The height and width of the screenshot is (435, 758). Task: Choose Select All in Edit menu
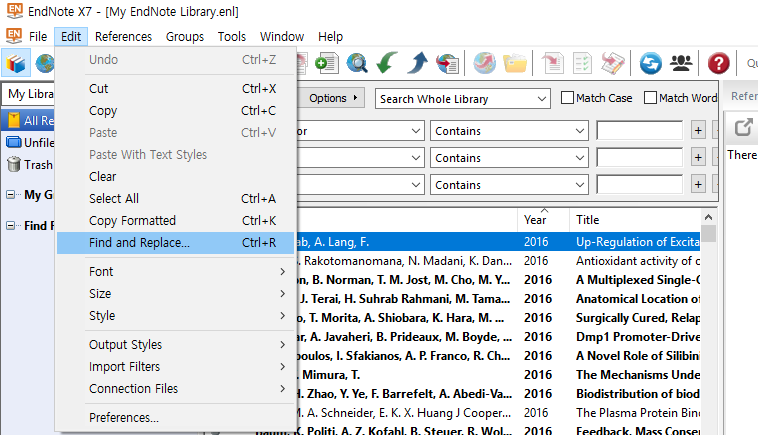(x=175, y=199)
